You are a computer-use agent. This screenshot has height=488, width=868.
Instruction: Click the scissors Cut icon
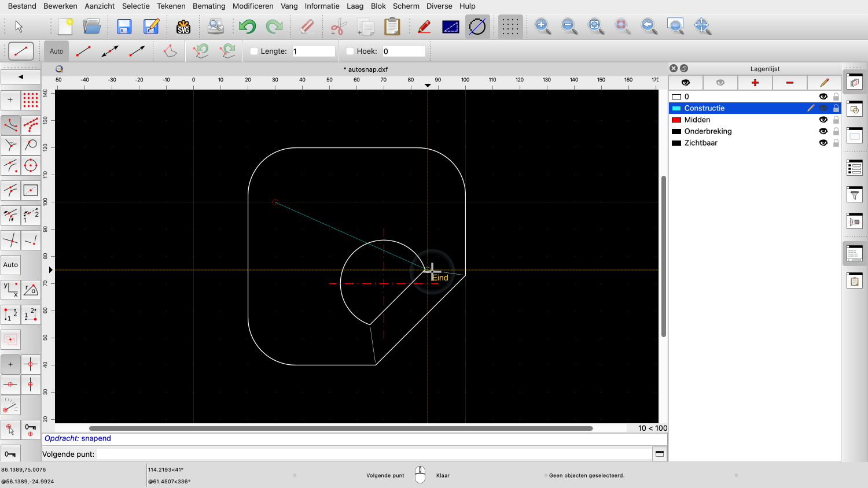coord(338,27)
